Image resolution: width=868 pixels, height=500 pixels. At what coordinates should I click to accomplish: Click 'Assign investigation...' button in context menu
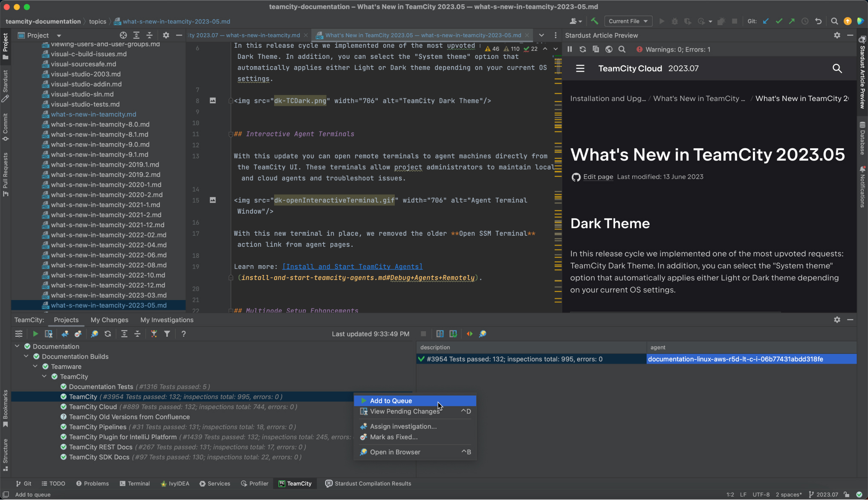(403, 426)
